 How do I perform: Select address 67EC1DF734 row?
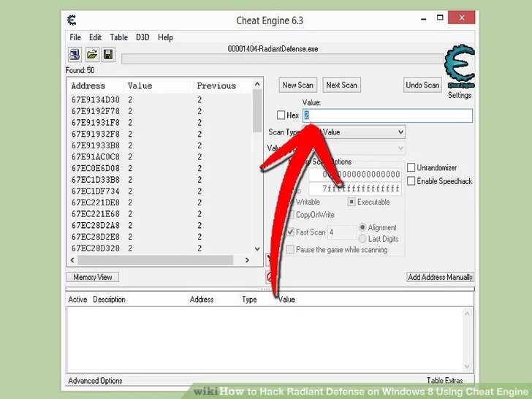coord(161,191)
